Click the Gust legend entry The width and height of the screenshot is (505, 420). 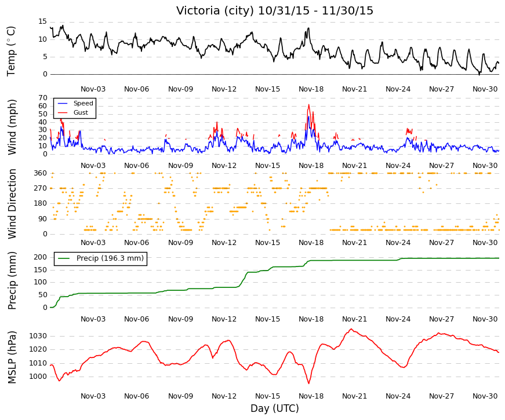(73, 112)
